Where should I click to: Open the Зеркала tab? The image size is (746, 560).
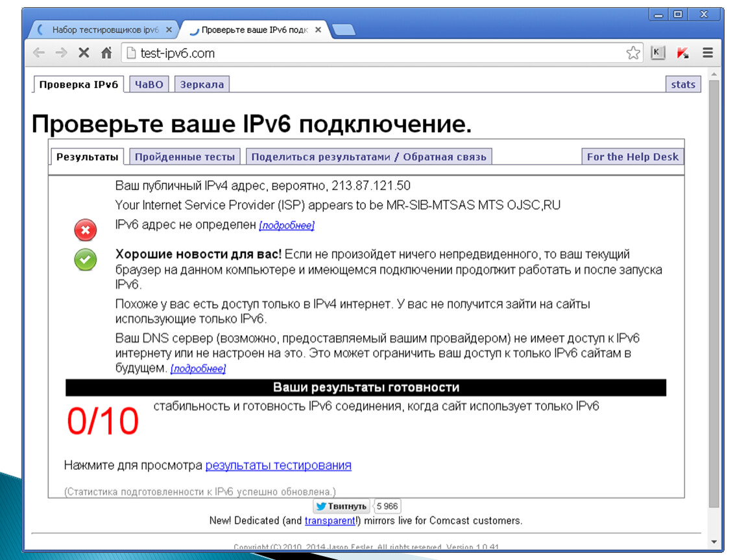(202, 84)
